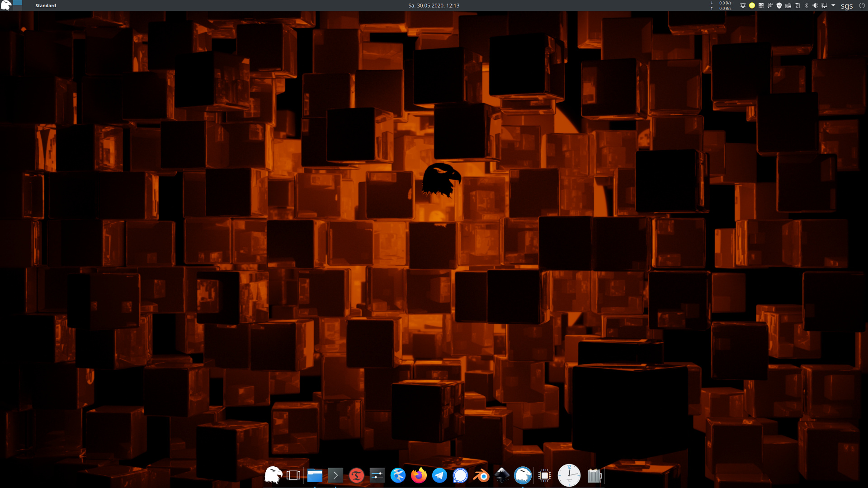Viewport: 868px width, 488px height.
Task: Open the red T application in dock
Action: tap(356, 475)
